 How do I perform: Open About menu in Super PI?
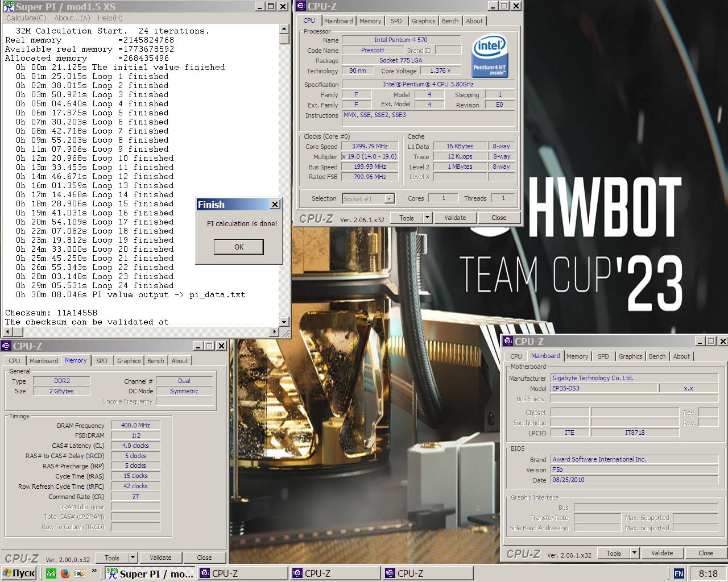pyautogui.click(x=72, y=18)
